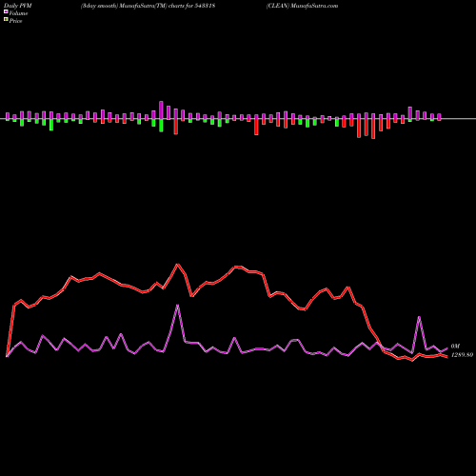Click the 'Daily PVM' title text
The height and width of the screenshot is (476, 476).
point(18,6)
